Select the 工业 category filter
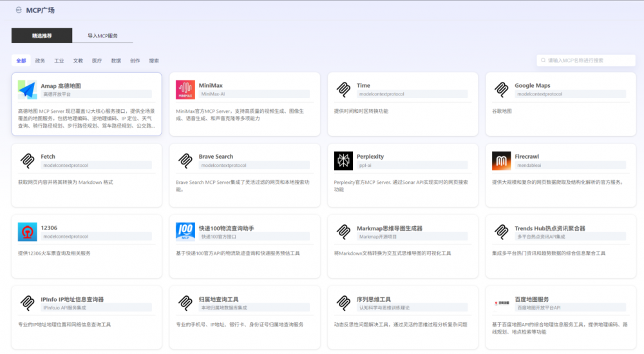The image size is (644, 354). [x=59, y=61]
